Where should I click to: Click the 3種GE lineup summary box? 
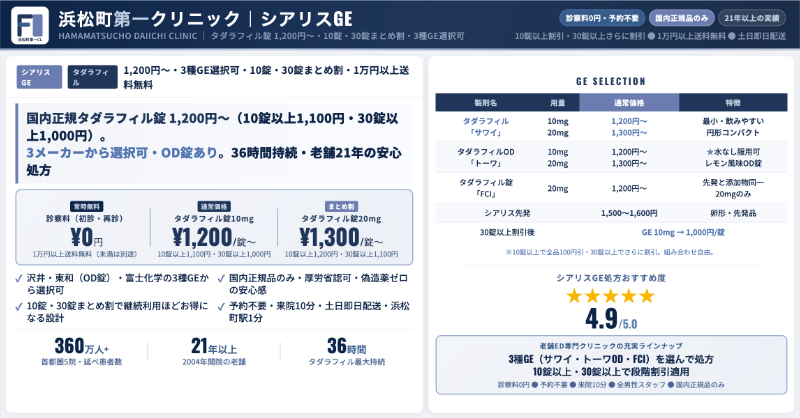(x=610, y=365)
